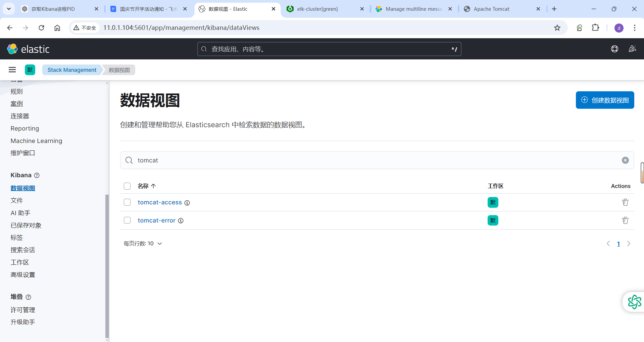Click the Stack Management breadcrumb
This screenshot has width=644, height=342.
pos(72,70)
